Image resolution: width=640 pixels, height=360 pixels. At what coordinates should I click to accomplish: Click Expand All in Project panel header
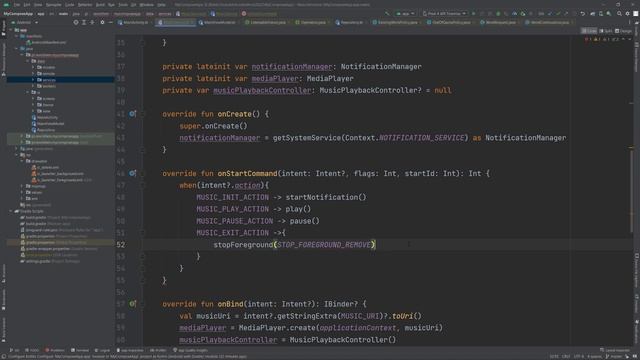84,22
